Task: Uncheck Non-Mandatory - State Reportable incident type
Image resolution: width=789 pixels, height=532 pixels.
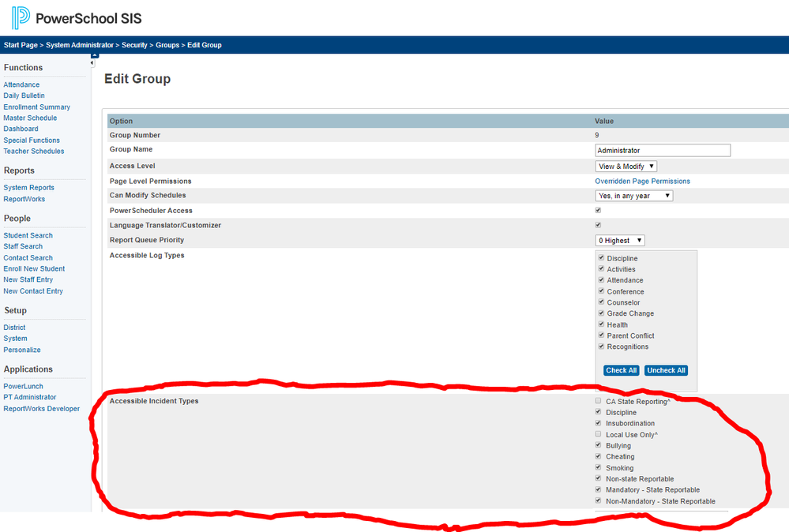Action: tap(598, 500)
